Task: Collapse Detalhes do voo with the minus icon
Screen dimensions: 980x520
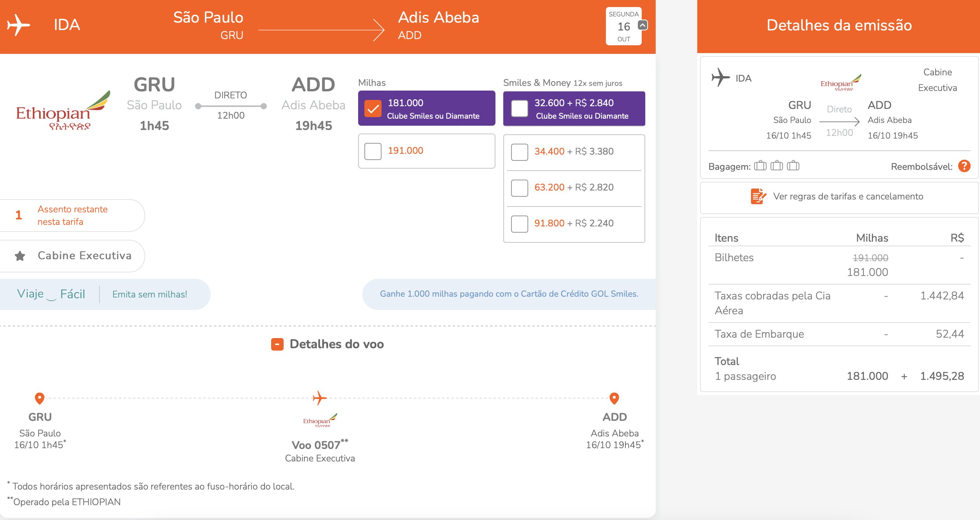Action: pos(277,344)
